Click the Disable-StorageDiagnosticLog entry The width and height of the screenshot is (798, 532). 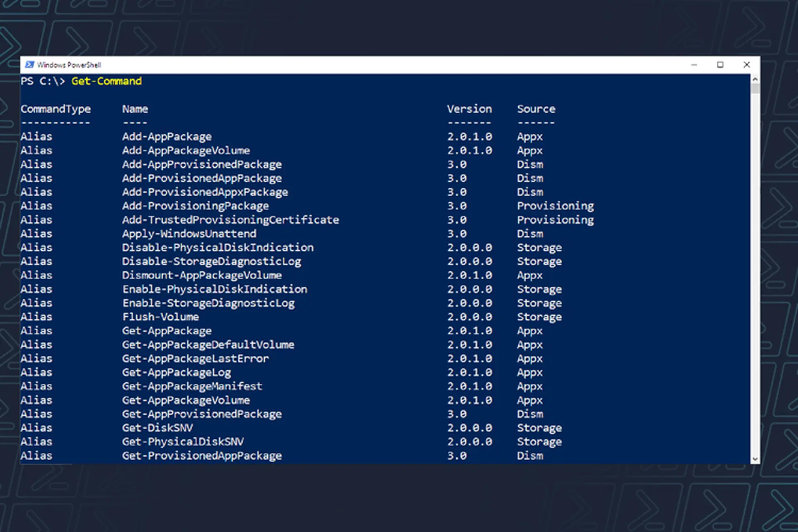[x=212, y=261]
